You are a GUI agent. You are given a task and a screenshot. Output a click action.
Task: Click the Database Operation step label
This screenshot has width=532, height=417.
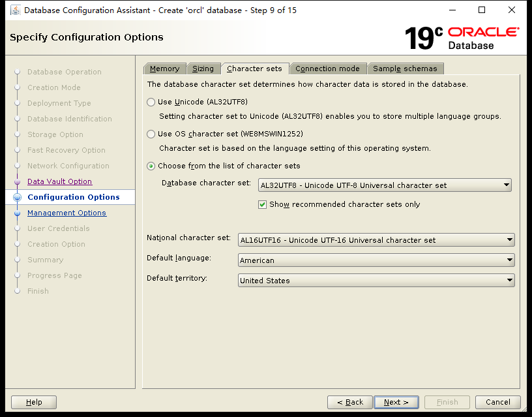point(65,72)
